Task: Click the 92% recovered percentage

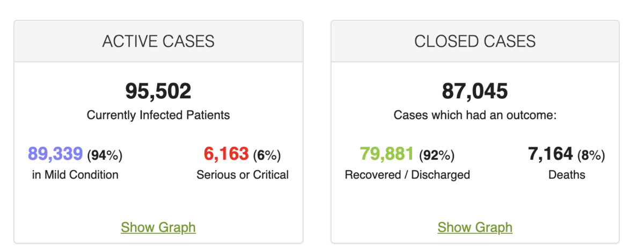Action: click(436, 155)
